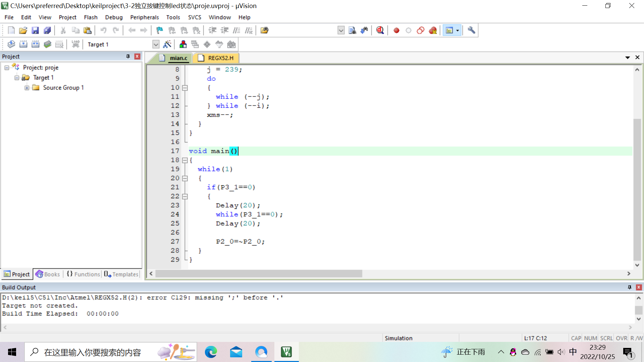The image size is (644, 362).
Task: Indent selected lines icon
Action: click(212, 31)
